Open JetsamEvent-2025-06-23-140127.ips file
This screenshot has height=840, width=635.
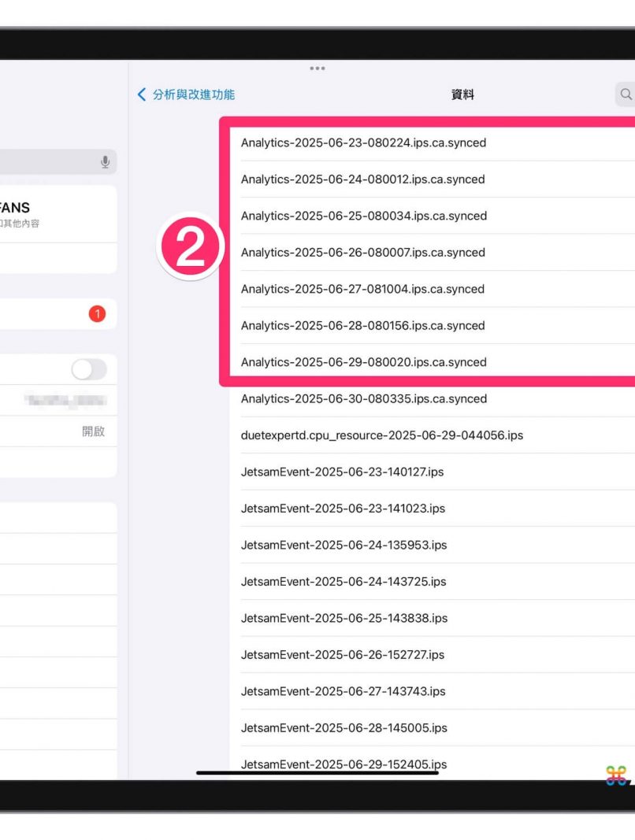(x=342, y=472)
